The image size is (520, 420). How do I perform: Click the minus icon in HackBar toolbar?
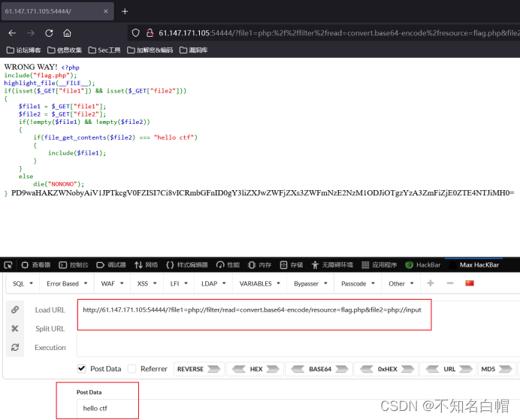pos(450,283)
